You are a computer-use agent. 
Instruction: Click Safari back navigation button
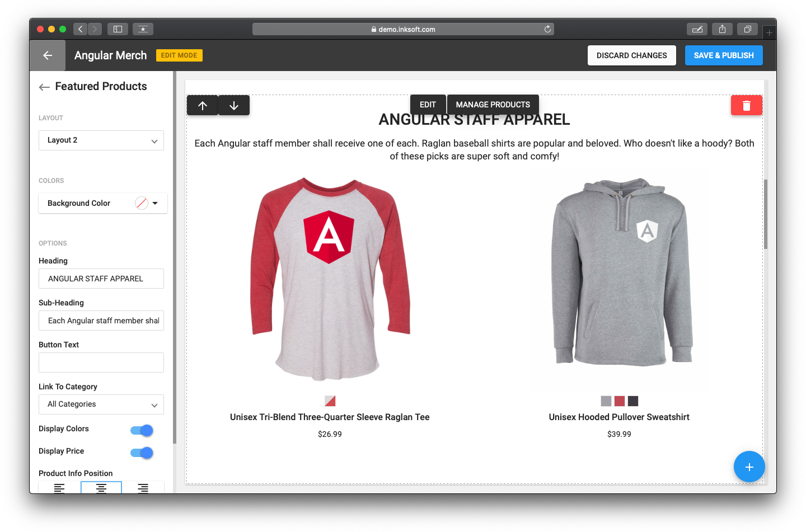coord(81,29)
